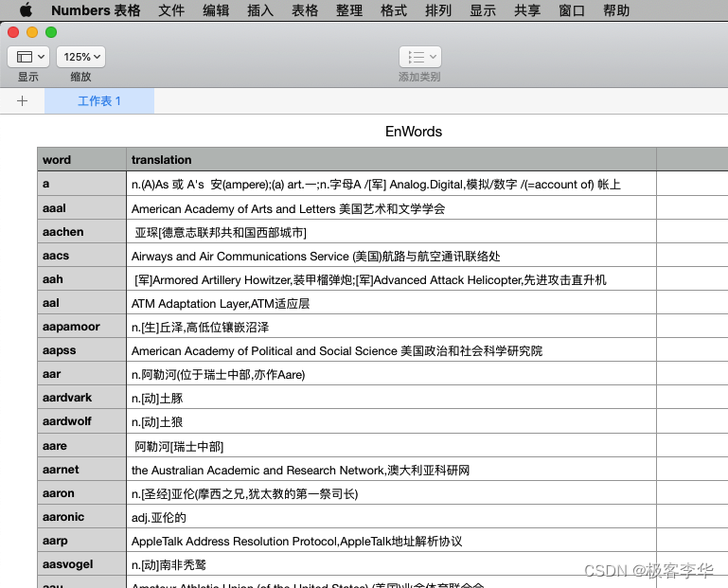Select the cell containing aacs
Screen dimensions: 728x588
tap(81, 255)
